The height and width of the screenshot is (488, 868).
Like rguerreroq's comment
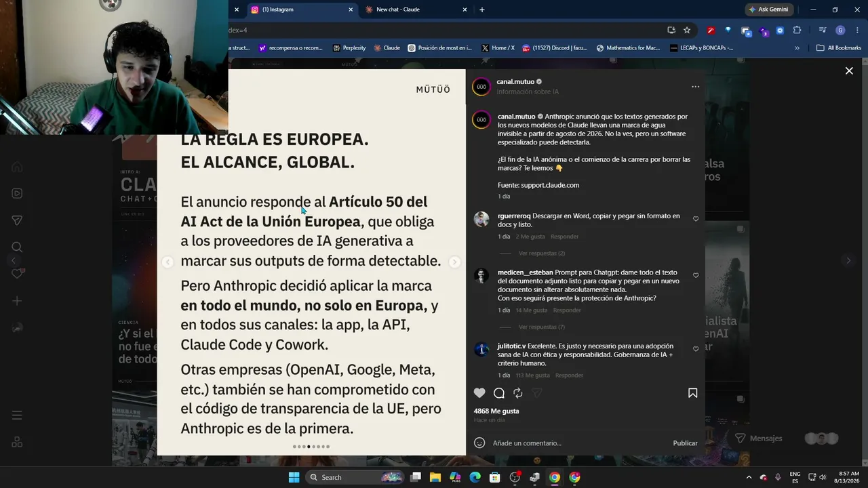coord(696,219)
